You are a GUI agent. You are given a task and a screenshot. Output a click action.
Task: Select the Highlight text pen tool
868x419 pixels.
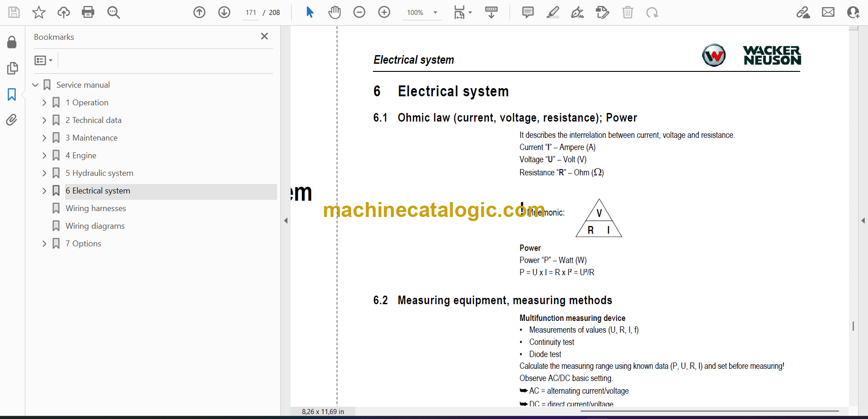click(552, 12)
